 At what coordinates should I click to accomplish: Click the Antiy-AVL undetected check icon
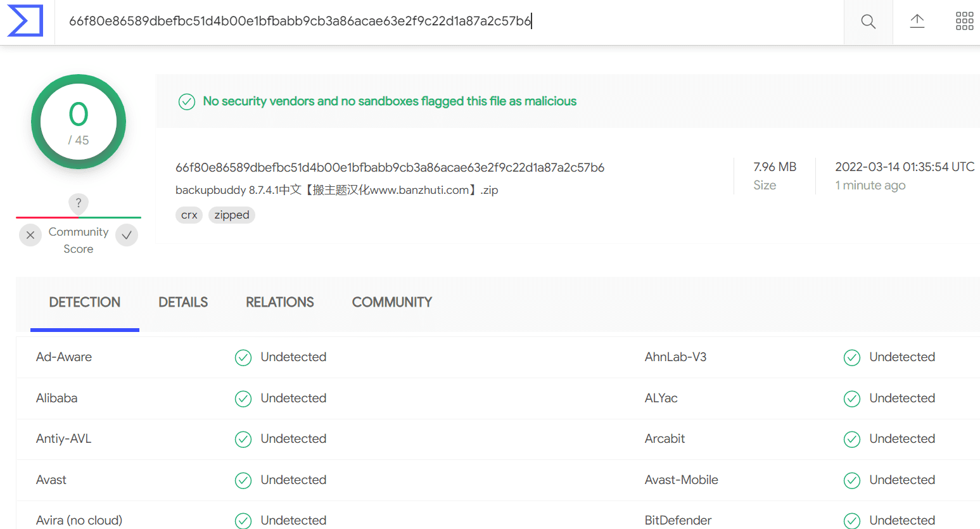pyautogui.click(x=243, y=440)
